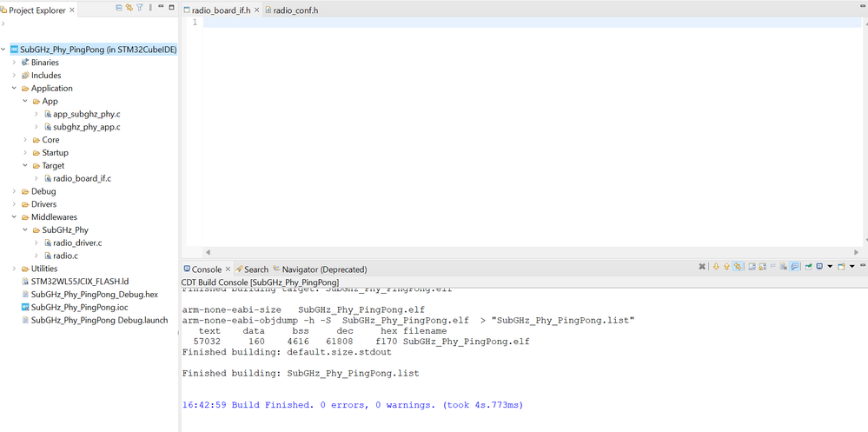
Task: Toggle Bring Console to Front when building
Action: click(794, 266)
